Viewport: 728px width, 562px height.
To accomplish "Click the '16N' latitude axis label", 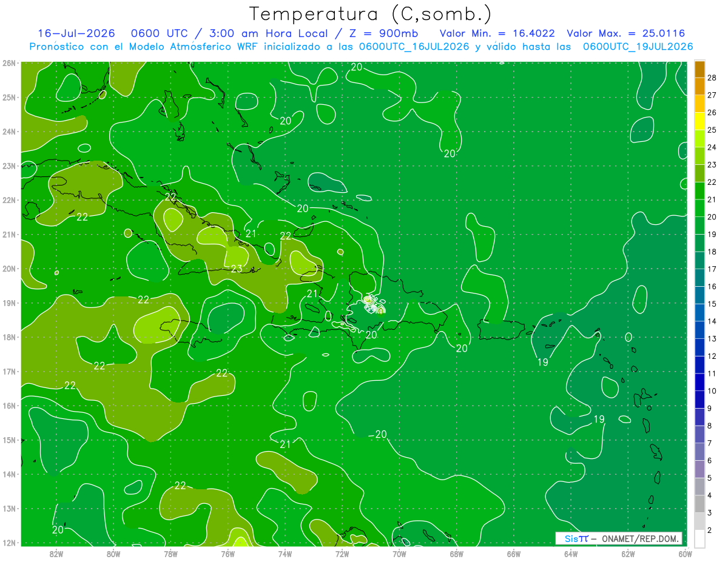I will [x=8, y=406].
